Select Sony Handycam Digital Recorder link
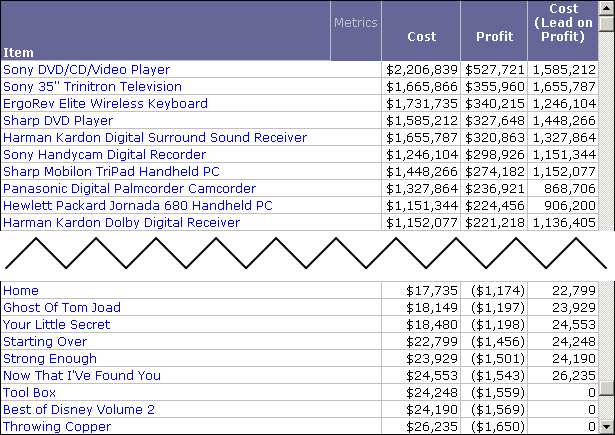This screenshot has height=435, width=615. pyautogui.click(x=104, y=155)
